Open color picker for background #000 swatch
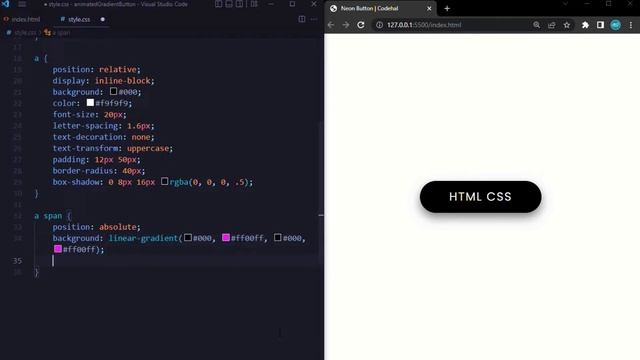 (x=113, y=91)
